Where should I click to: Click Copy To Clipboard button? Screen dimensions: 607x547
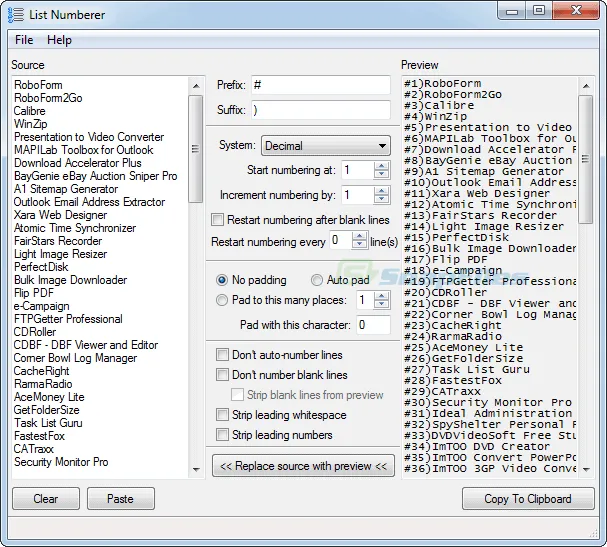[528, 499]
